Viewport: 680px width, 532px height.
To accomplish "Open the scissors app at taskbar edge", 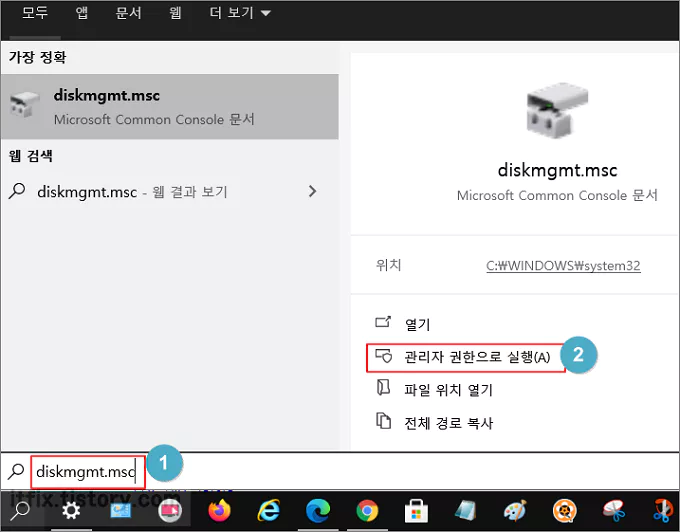I will click(x=664, y=511).
